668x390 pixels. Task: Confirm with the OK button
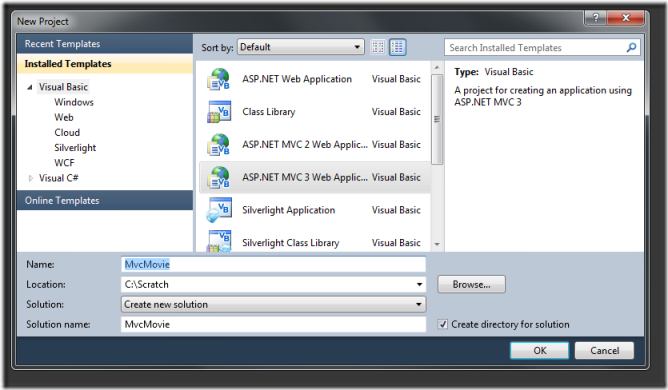click(539, 350)
